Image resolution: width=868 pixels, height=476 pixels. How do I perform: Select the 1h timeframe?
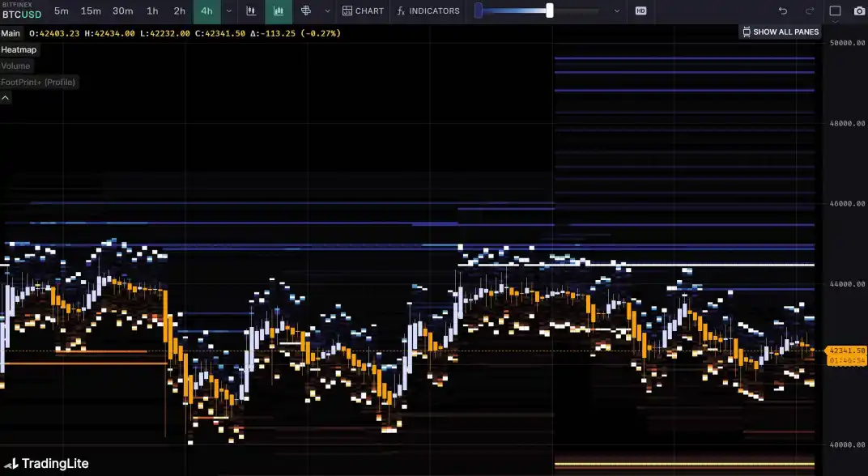[152, 11]
